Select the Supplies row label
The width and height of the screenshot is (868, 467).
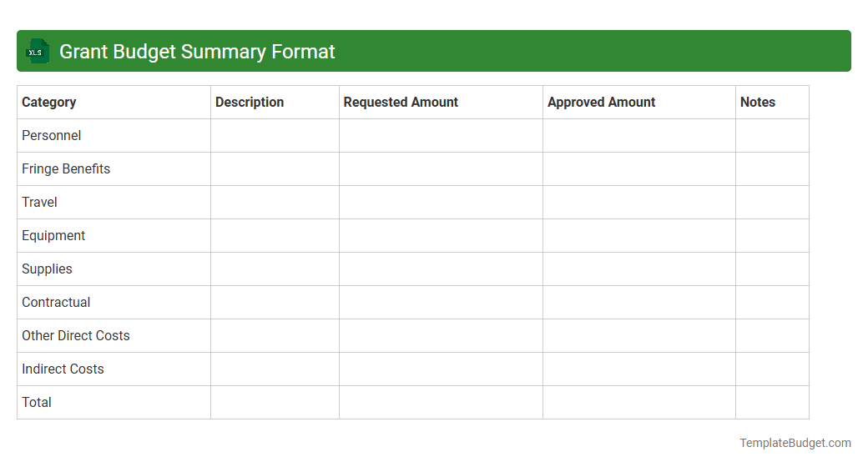[47, 269]
